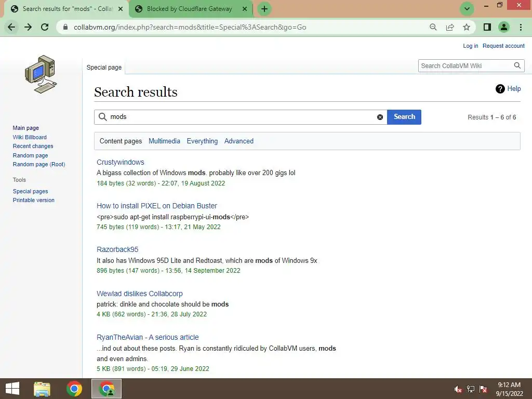The height and width of the screenshot is (399, 532).
Task: Open the Razorback95 result
Action: click(x=117, y=250)
